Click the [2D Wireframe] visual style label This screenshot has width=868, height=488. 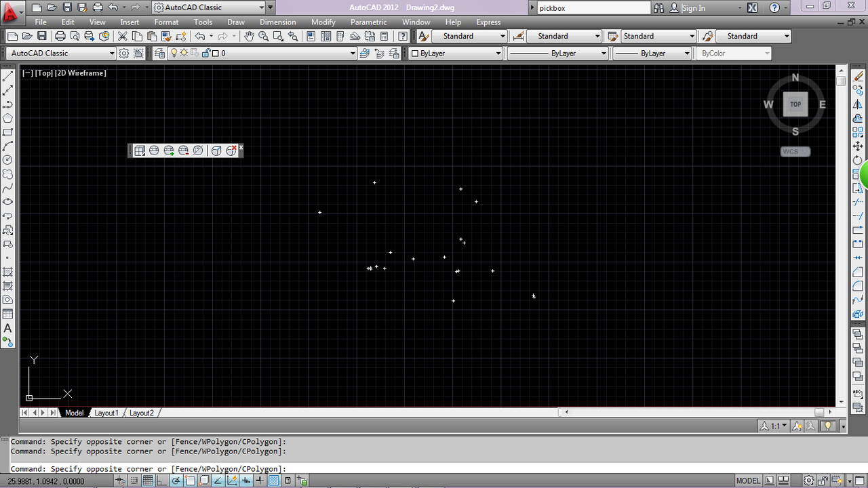[81, 73]
